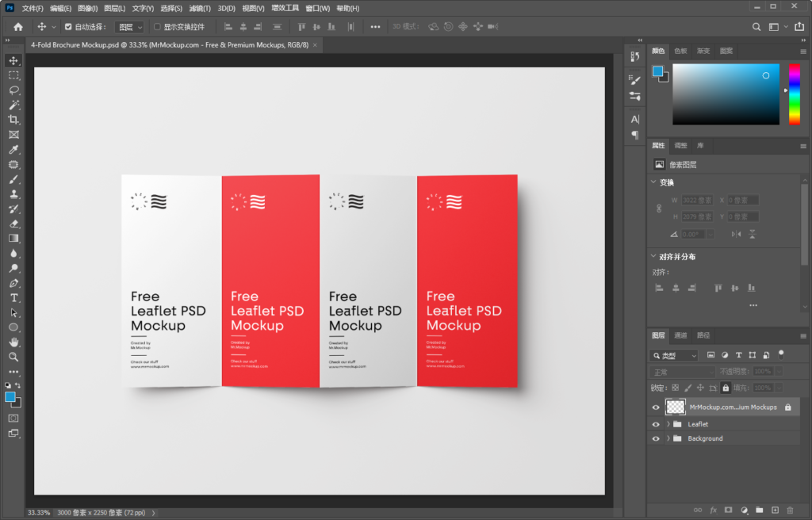This screenshot has height=520, width=812.
Task: Select the Eyedropper tool
Action: click(x=13, y=150)
